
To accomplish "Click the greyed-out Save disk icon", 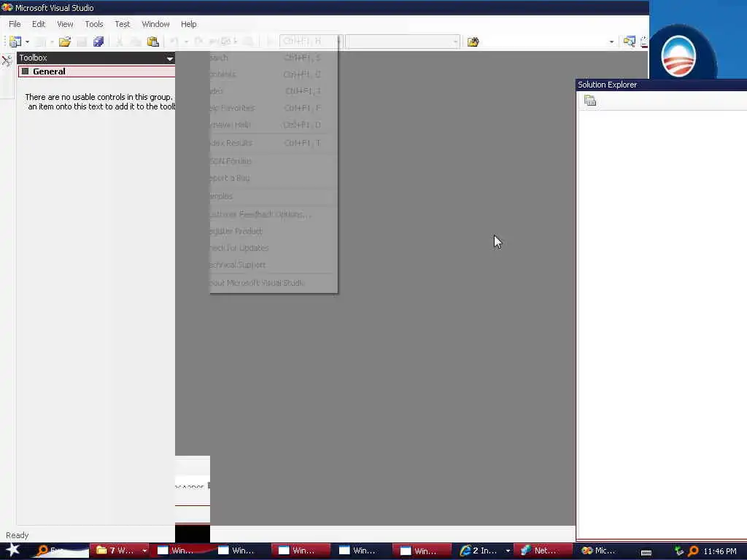I will click(82, 42).
